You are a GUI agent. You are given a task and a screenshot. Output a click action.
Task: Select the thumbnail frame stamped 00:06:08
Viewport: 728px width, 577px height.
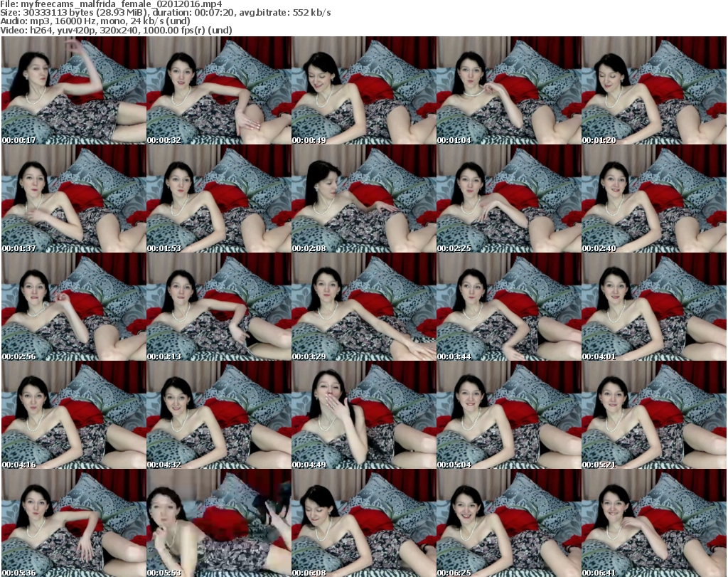tap(363, 523)
